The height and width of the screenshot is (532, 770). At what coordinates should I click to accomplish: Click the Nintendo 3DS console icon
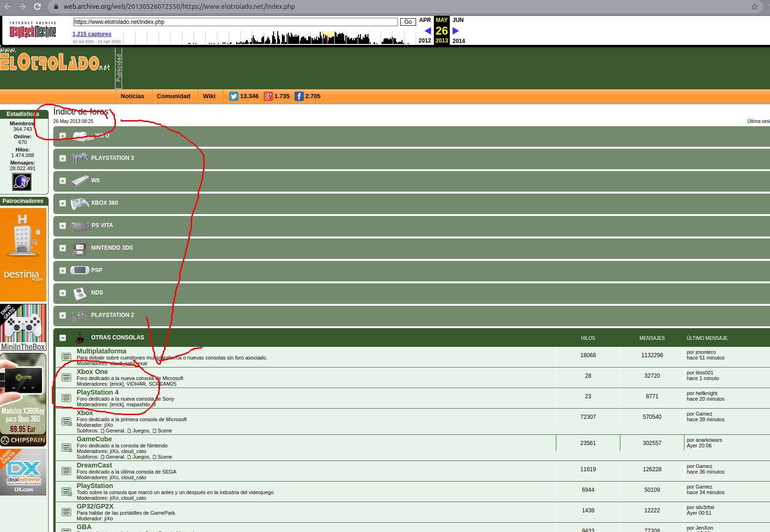(x=79, y=248)
